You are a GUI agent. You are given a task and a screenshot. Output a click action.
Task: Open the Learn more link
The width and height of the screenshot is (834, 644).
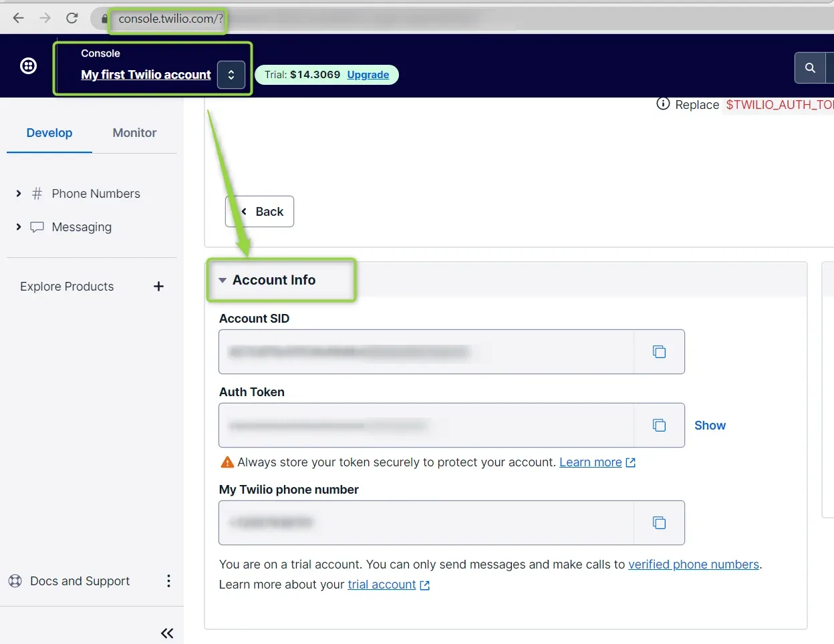pyautogui.click(x=591, y=462)
